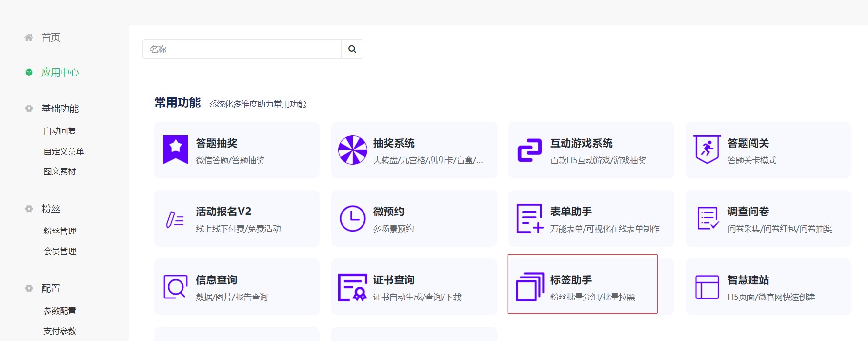Viewport: 868px width, 341px height.
Task: Focus the 名称 search input field
Action: point(242,49)
